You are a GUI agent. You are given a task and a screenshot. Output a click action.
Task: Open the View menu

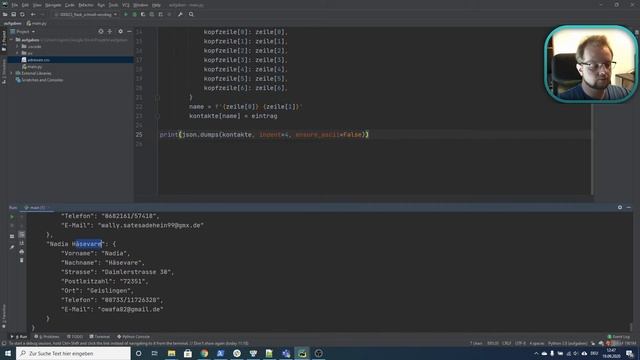coord(37,5)
